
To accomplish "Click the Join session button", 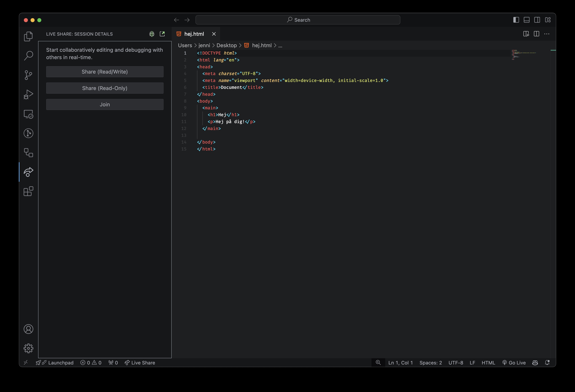I will coord(105,104).
